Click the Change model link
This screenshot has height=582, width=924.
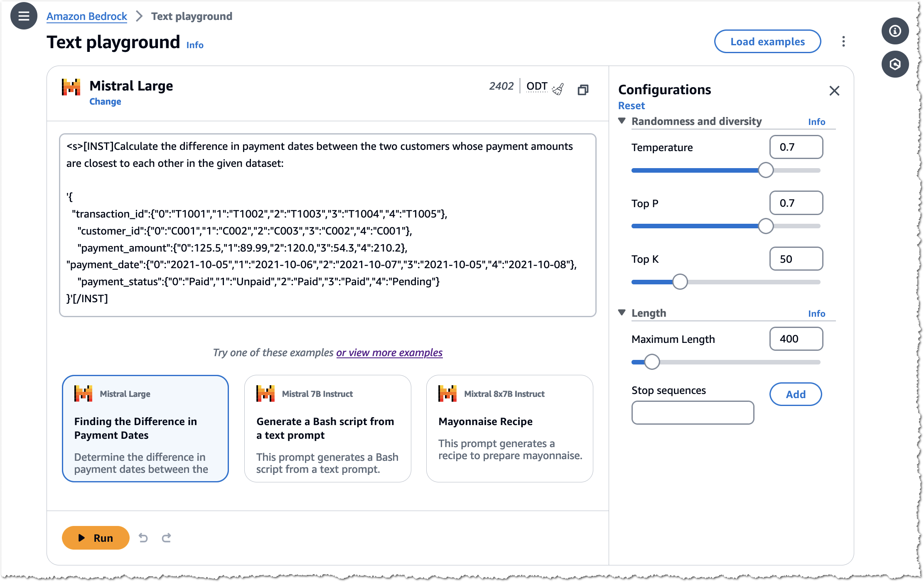pos(106,101)
